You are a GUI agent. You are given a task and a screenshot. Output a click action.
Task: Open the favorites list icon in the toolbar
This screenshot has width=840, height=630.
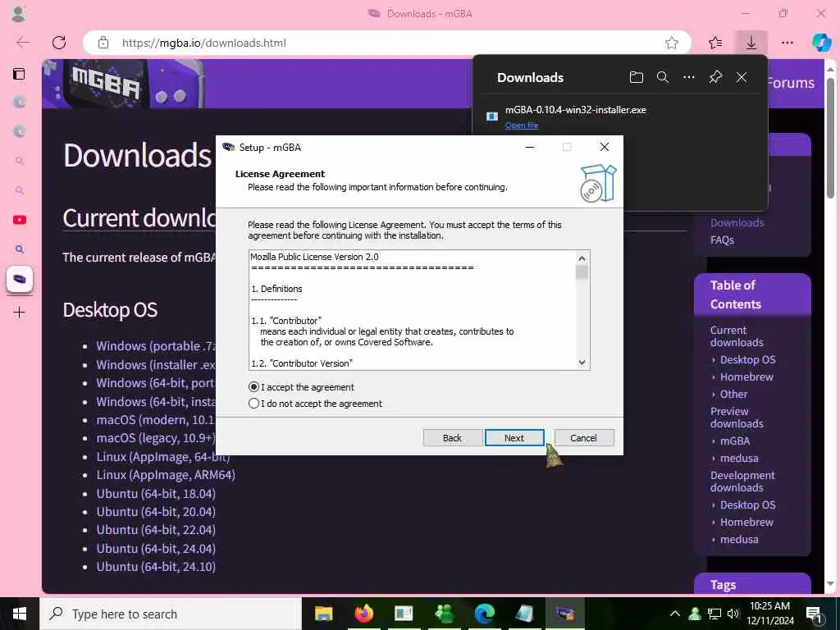click(x=715, y=43)
